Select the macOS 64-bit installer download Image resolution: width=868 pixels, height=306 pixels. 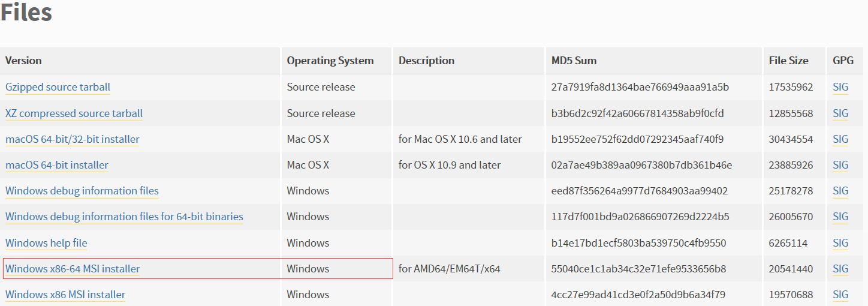click(57, 165)
